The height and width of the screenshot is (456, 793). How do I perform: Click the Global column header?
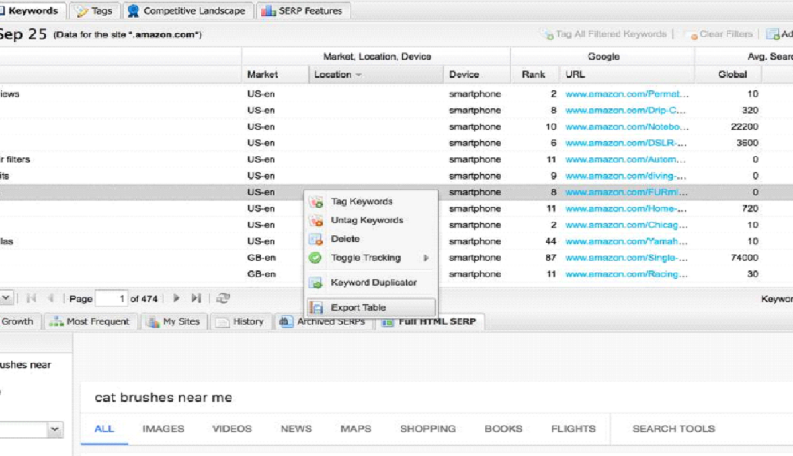pos(732,74)
